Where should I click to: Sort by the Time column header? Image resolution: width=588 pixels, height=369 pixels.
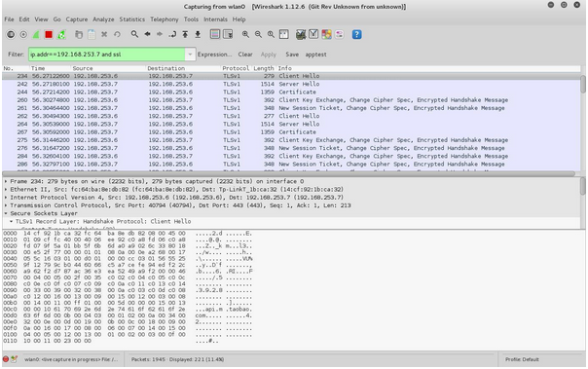coord(51,68)
